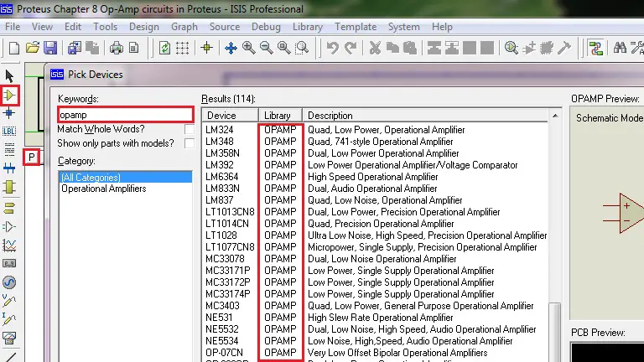Select the arrow Selection mode tool
The height and width of the screenshot is (362, 644).
(9, 76)
